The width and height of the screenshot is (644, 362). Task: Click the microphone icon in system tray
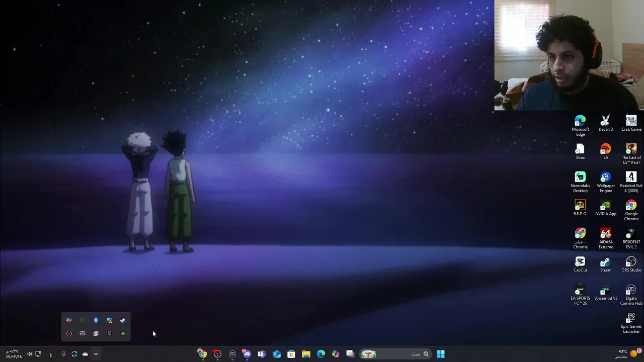63,354
